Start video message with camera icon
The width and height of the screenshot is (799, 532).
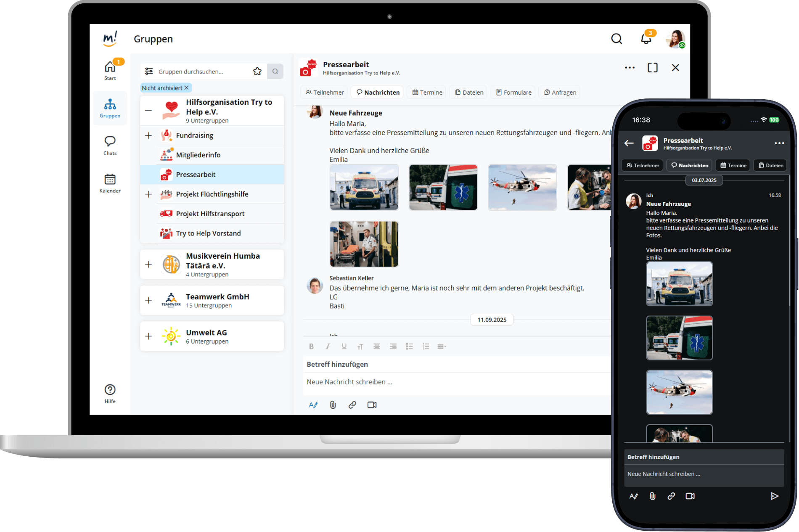point(372,405)
